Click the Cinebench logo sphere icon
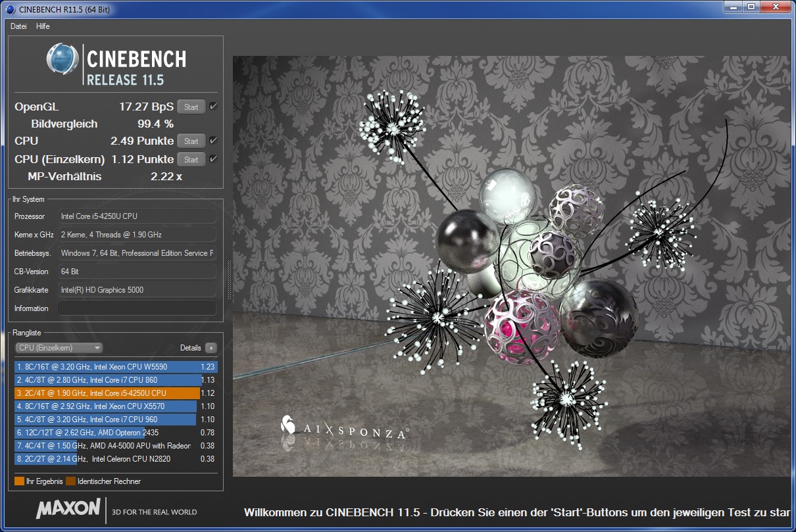Viewport: 796px width, 532px height. pyautogui.click(x=62, y=59)
